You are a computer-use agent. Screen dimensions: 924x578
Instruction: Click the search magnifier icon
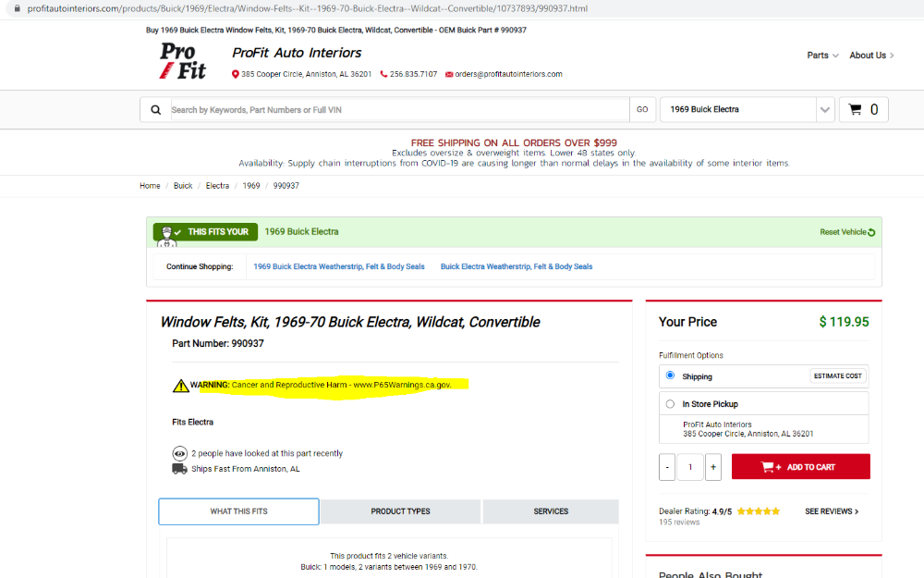155,110
